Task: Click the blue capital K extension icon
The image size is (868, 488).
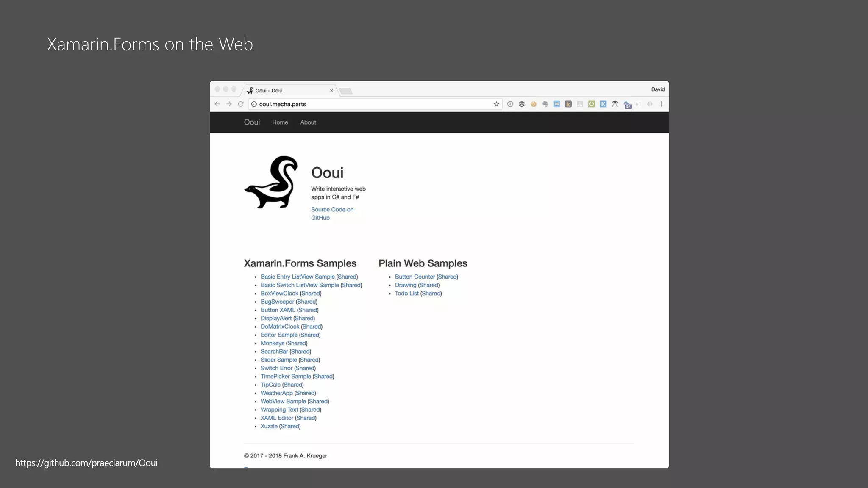Action: point(603,104)
